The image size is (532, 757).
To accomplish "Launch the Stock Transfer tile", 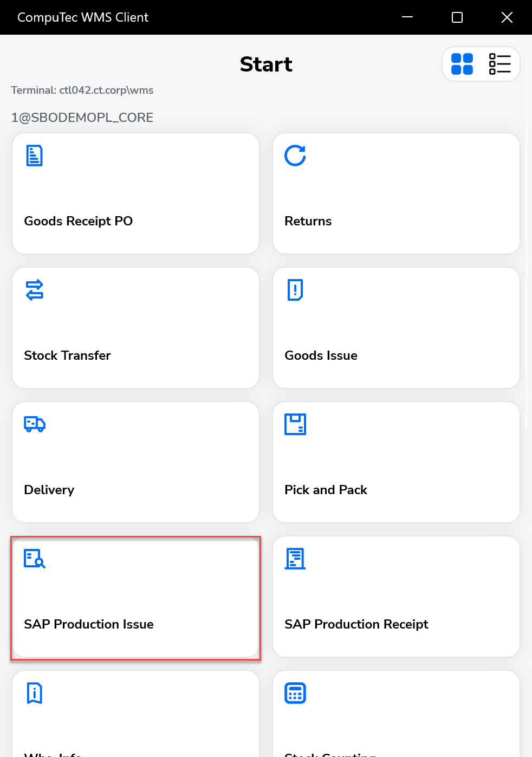I will pyautogui.click(x=135, y=328).
